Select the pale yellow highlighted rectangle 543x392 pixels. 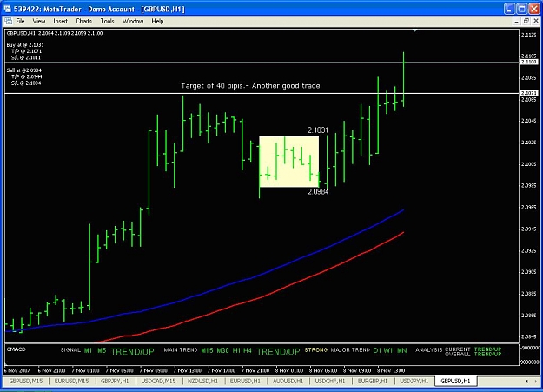pyautogui.click(x=288, y=162)
